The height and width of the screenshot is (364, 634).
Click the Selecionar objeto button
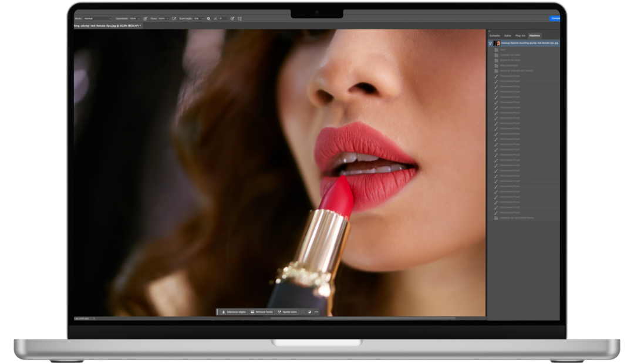pos(233,312)
